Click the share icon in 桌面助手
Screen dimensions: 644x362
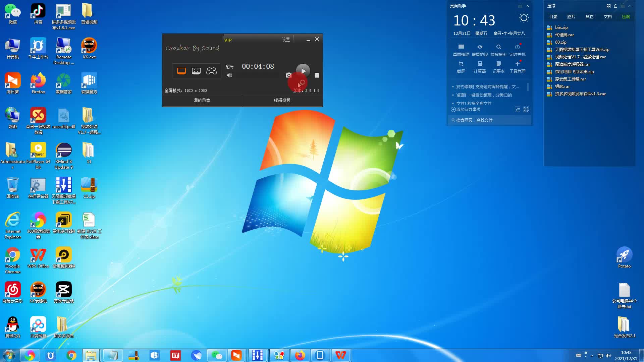coord(518,110)
